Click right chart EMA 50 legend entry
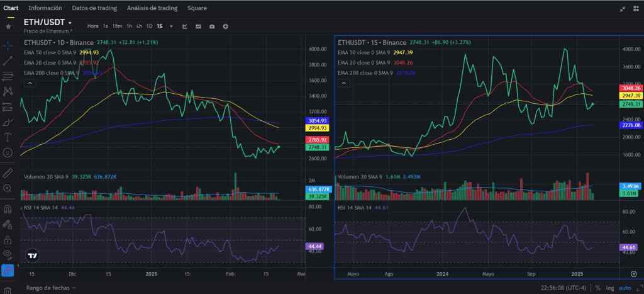The image size is (644, 294). 375,53
